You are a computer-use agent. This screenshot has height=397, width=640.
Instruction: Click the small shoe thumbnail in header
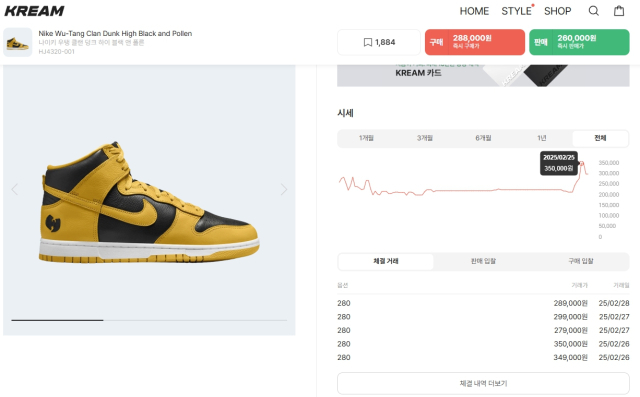click(x=18, y=42)
